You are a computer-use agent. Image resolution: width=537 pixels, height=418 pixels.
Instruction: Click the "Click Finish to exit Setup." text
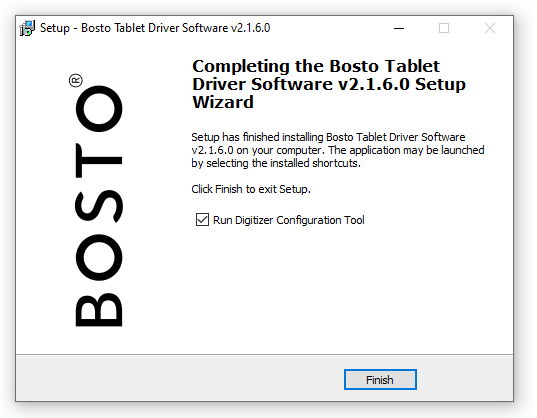[x=251, y=189]
